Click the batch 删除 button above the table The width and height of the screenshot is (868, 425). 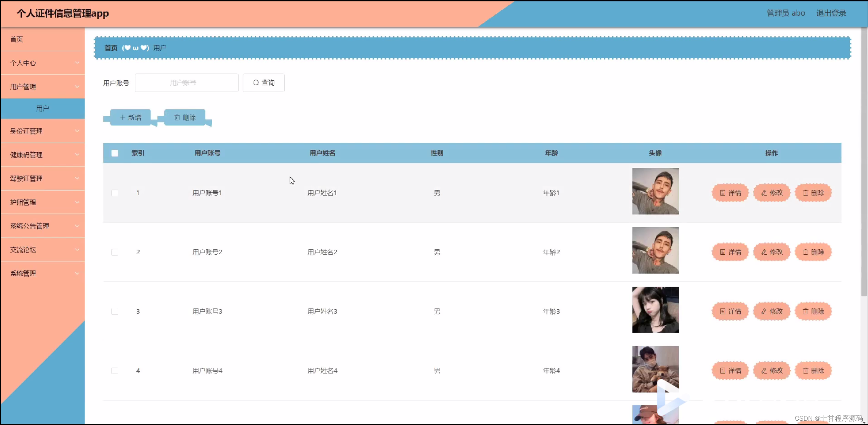[x=184, y=117]
